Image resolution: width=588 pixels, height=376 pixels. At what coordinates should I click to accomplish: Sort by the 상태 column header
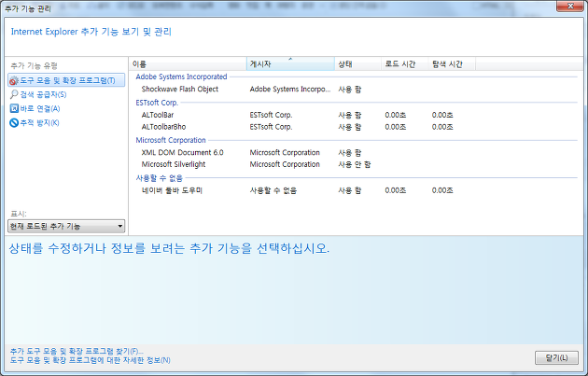click(x=357, y=64)
